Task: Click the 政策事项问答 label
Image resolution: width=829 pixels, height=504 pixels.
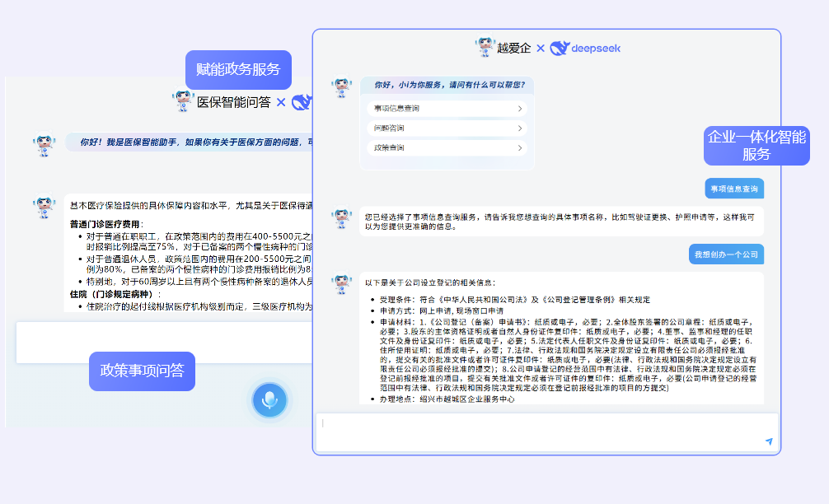Action: tap(142, 371)
